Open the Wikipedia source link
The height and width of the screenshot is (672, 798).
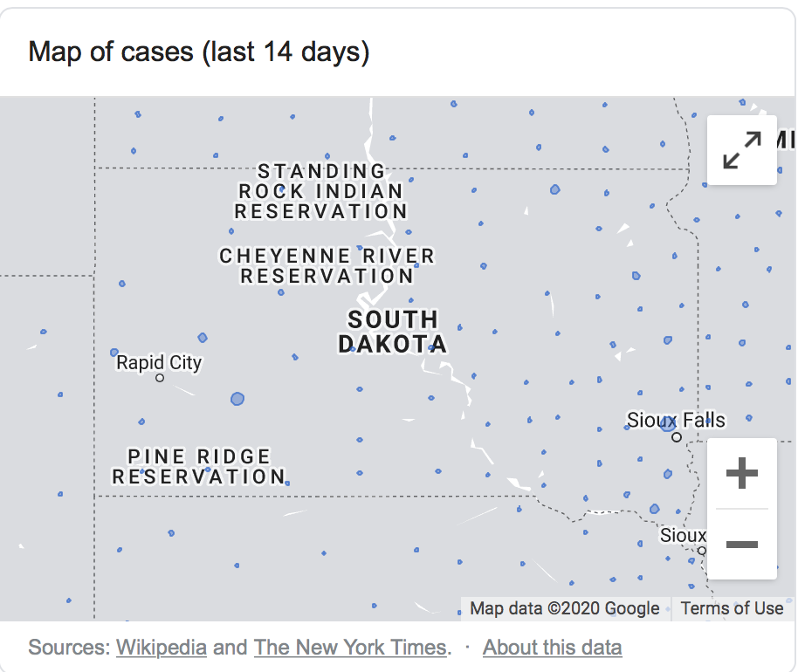coord(162,648)
